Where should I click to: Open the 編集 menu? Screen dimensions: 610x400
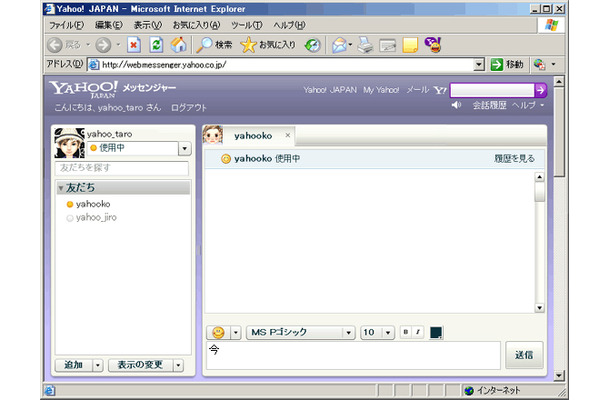109,25
